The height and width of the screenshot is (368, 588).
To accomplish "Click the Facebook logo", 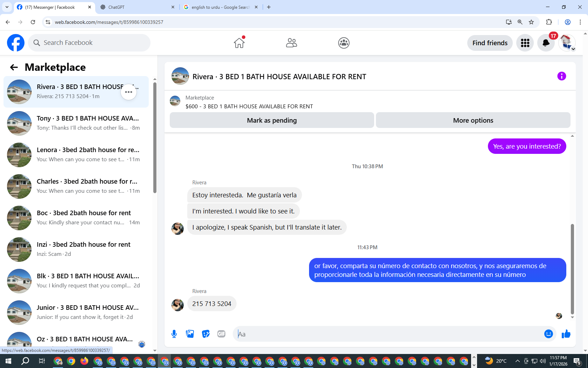I will point(16,43).
